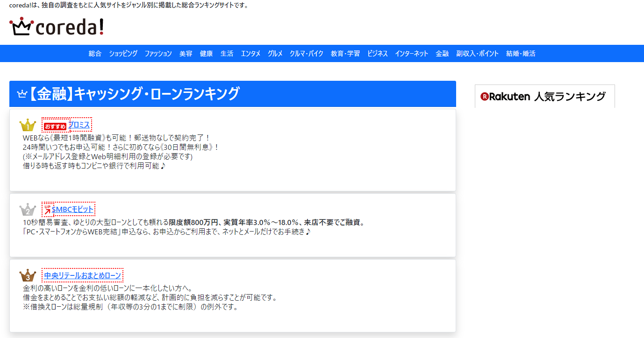This screenshot has height=338, width=644.
Task: Click the text 借りる時も返す時もコンビニや銀行で利用可能
Action: (94, 166)
